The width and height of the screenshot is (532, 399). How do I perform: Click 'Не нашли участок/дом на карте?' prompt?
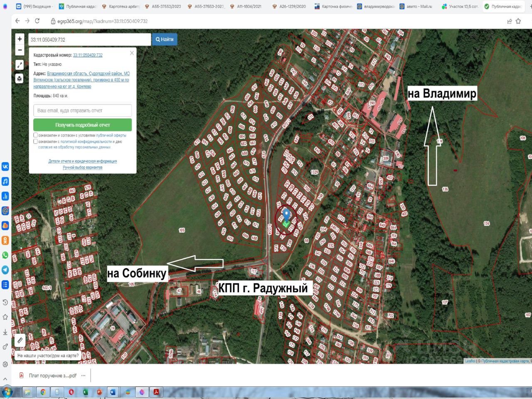48,356
